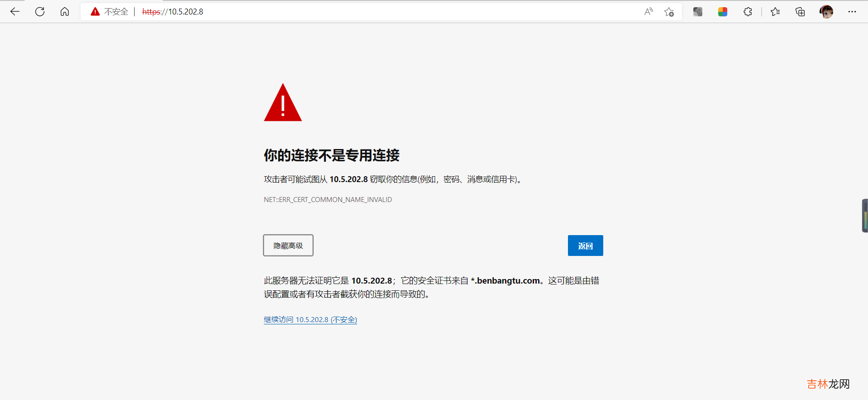Reload the page with the refresh icon
This screenshot has height=400, width=868.
40,12
